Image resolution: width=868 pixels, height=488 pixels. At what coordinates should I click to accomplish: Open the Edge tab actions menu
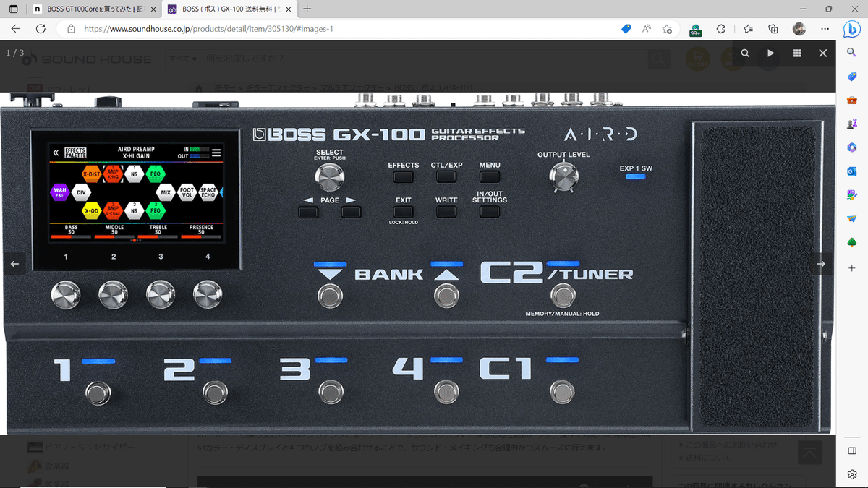coord(13,9)
